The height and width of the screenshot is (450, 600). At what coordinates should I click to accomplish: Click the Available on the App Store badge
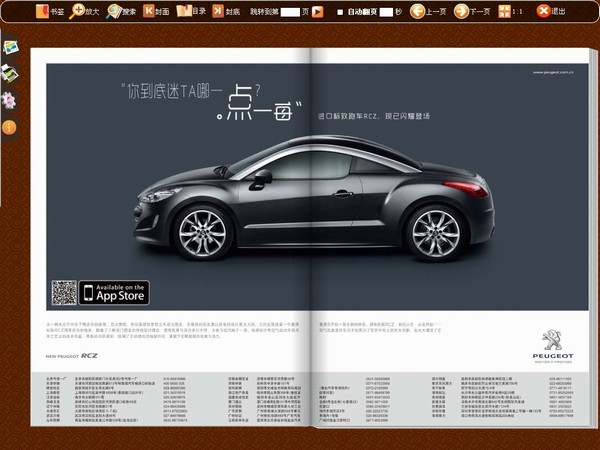coord(114,293)
